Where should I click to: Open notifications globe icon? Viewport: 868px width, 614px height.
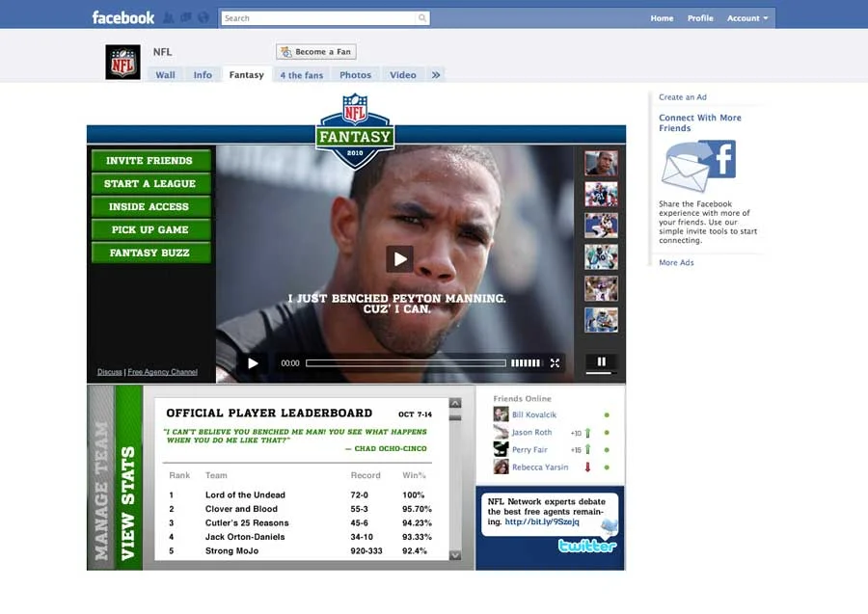pyautogui.click(x=203, y=17)
